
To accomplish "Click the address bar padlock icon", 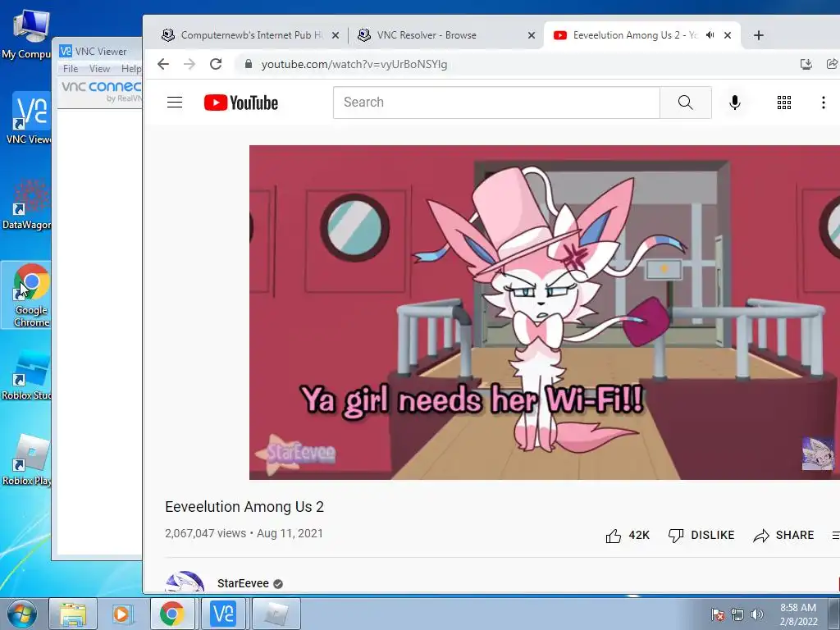I will click(248, 64).
